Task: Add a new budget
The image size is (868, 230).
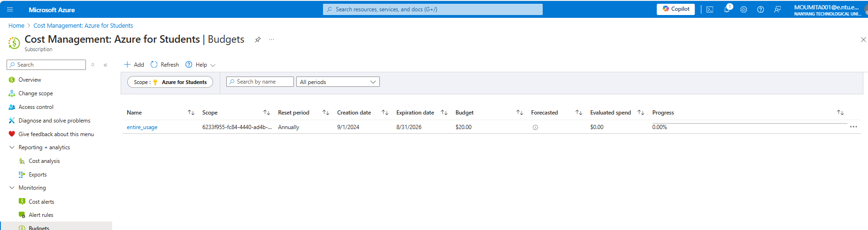Action: click(134, 65)
